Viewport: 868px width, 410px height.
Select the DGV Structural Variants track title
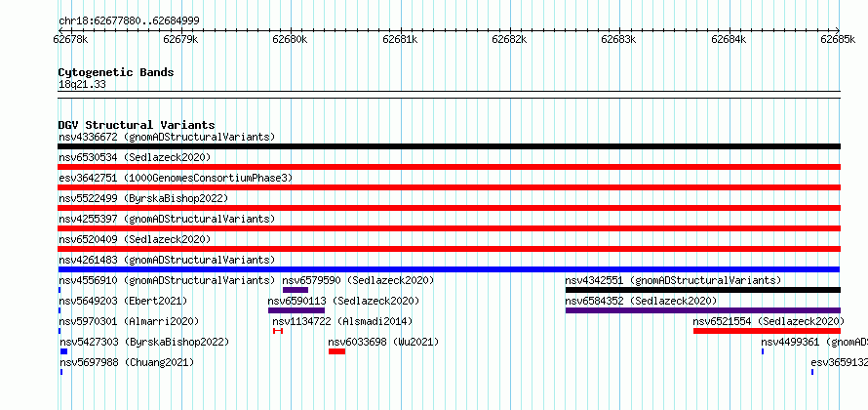coord(137,125)
